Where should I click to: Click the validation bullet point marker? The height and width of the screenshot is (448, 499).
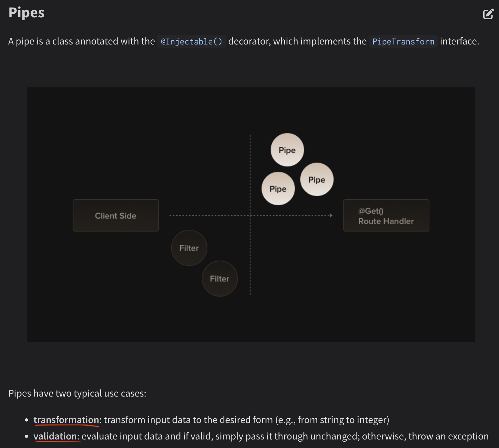click(x=26, y=437)
